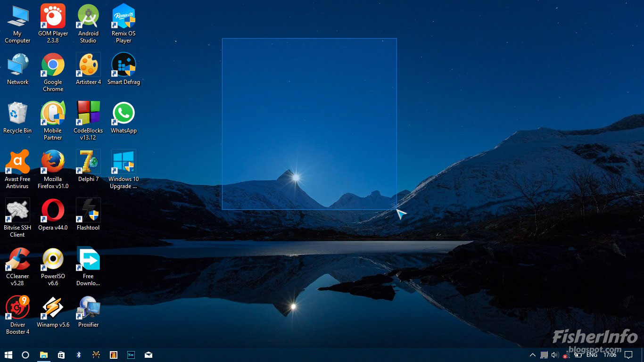This screenshot has height=362, width=644.
Task: Select the Delphi 7 shortcut
Action: point(88,166)
